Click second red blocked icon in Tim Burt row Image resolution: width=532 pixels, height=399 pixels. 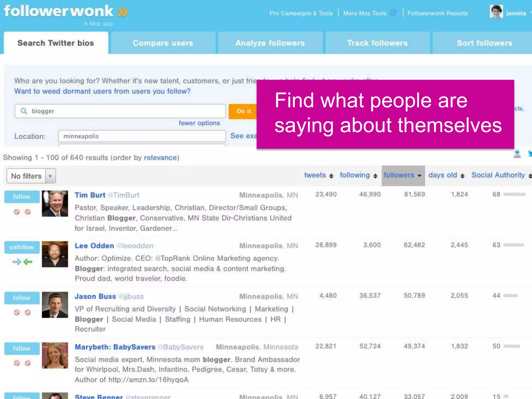[28, 212]
